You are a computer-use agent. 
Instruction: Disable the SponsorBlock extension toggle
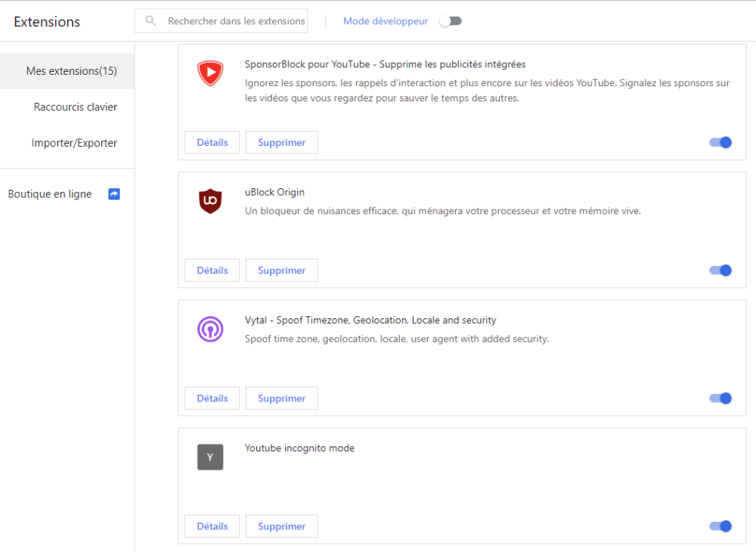720,142
